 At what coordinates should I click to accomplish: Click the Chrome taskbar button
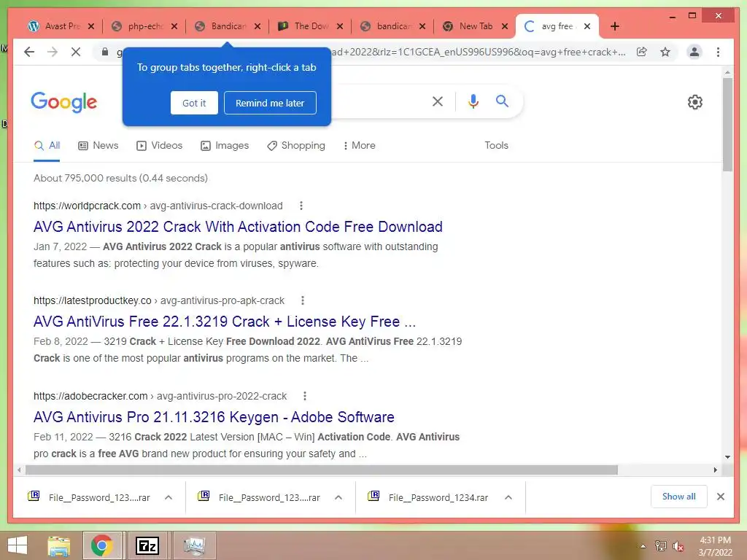pyautogui.click(x=102, y=545)
